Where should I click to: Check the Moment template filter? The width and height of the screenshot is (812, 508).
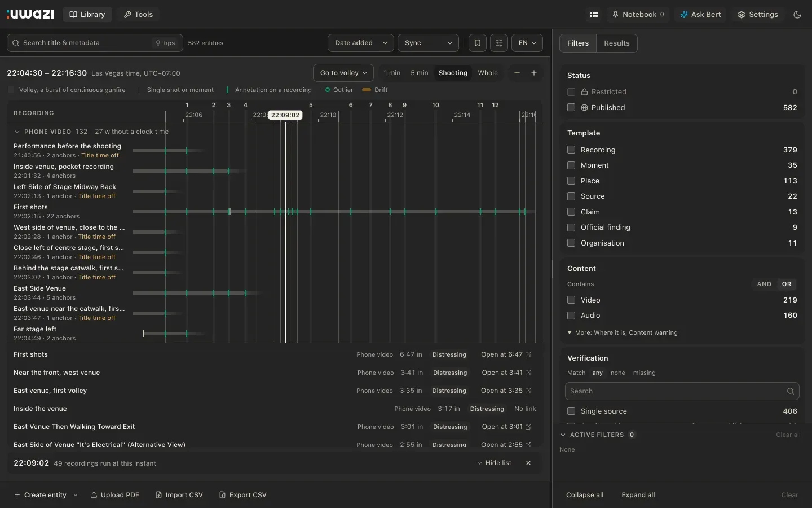click(x=571, y=165)
